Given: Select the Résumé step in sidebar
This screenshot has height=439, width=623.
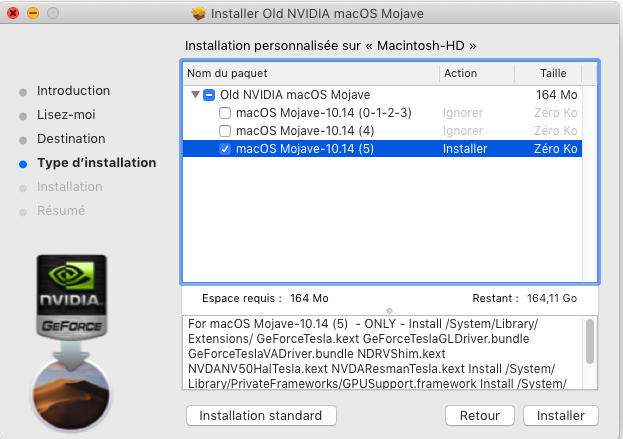Looking at the screenshot, I should pos(61,211).
